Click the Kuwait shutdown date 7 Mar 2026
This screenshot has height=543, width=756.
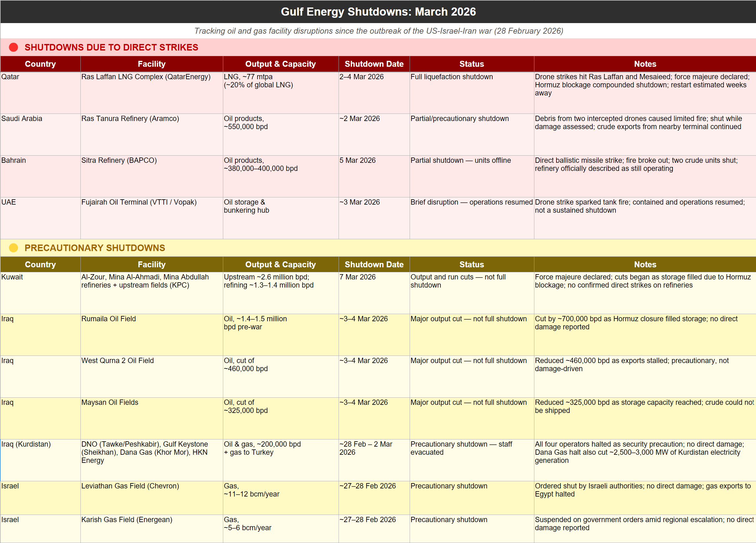point(357,277)
